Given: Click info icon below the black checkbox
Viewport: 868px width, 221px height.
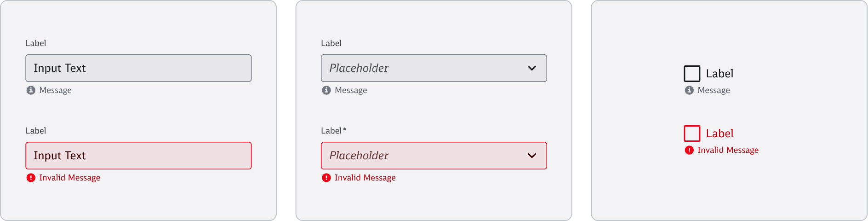Looking at the screenshot, I should coord(689,90).
